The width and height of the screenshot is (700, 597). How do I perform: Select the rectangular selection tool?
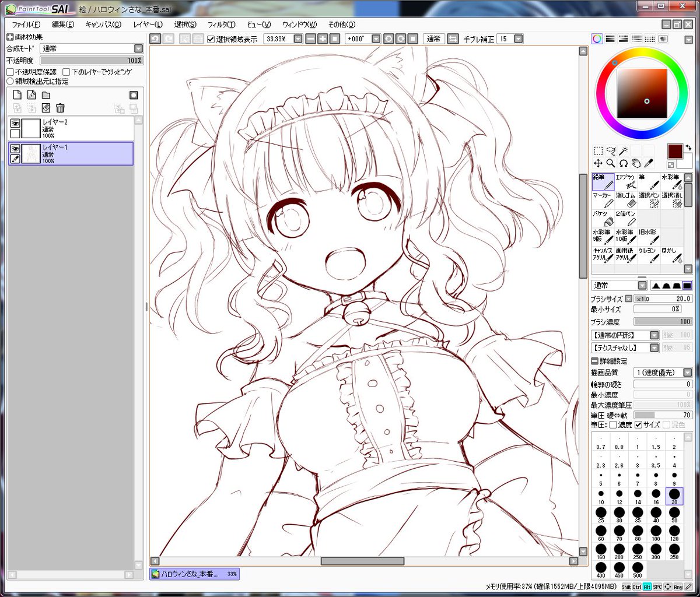[598, 150]
